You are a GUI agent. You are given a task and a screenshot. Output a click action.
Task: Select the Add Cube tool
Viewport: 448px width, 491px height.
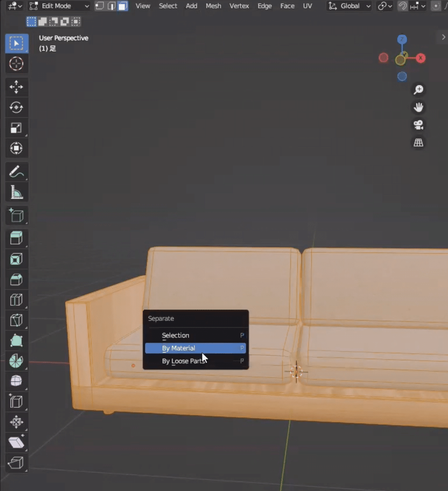click(16, 215)
